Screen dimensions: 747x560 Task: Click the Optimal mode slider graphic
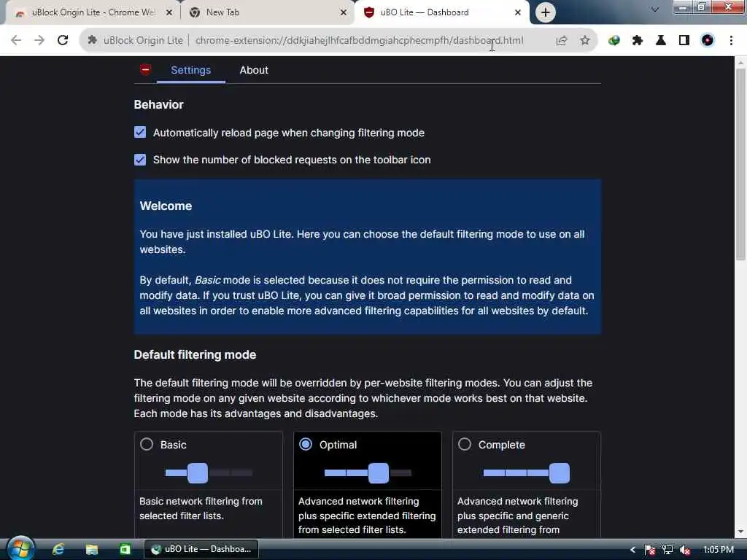coord(368,472)
